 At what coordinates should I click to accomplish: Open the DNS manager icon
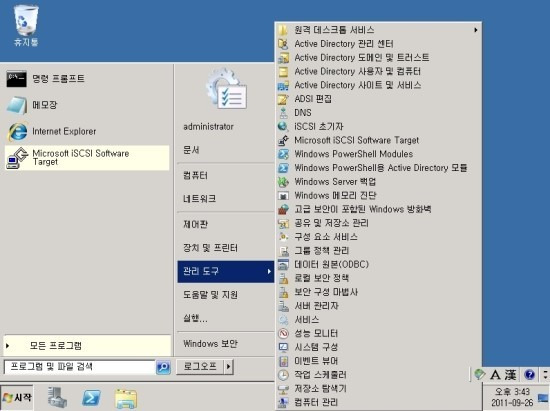click(283, 113)
